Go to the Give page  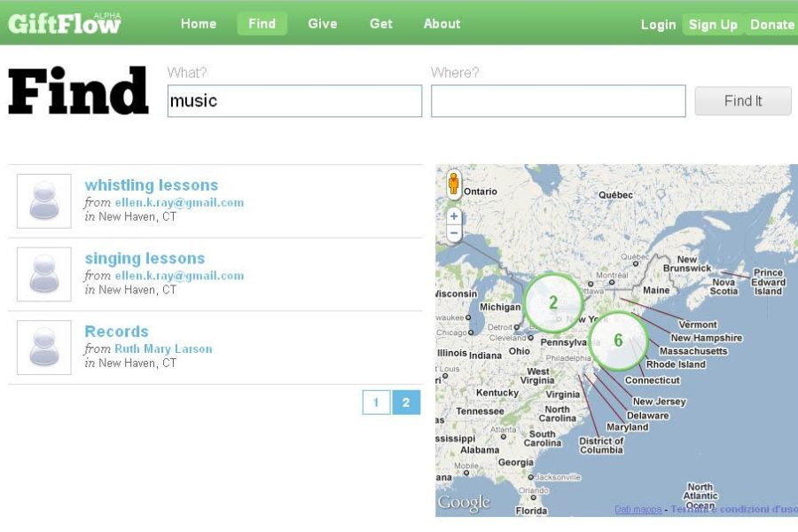[322, 24]
